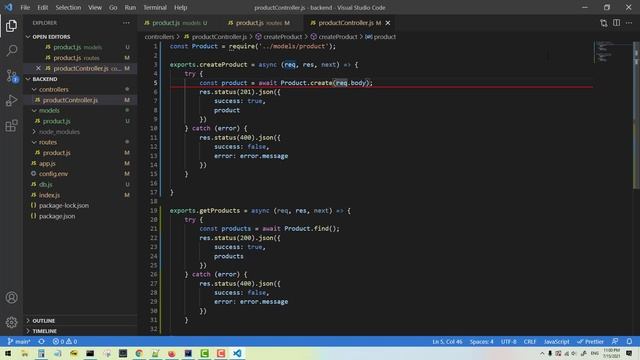This screenshot has width=640, height=360.
Task: Click Prettier status bar item
Action: point(590,342)
